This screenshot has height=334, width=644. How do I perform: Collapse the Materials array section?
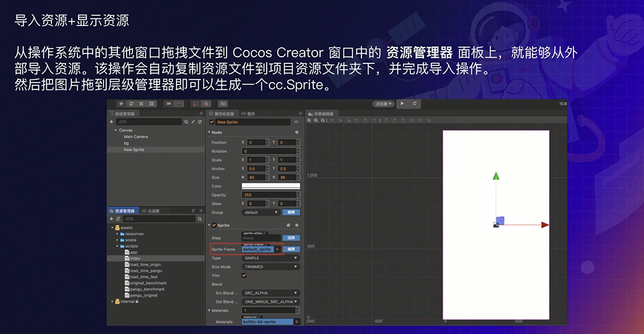pyautogui.click(x=209, y=311)
